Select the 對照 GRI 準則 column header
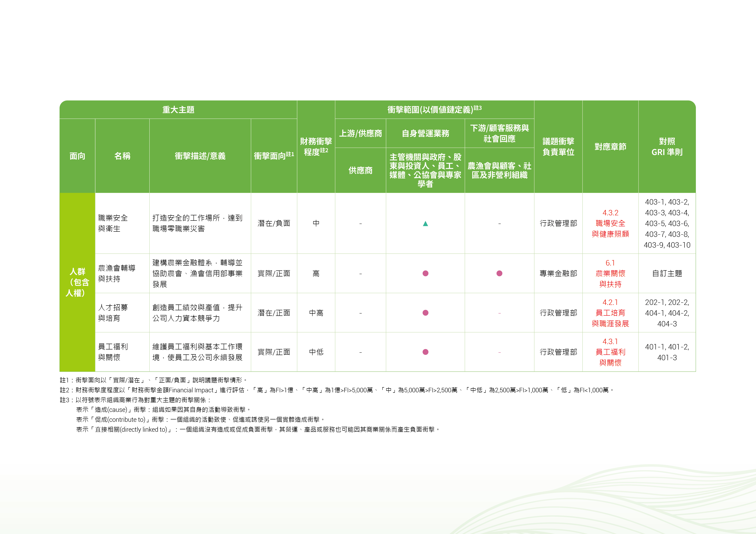This screenshot has height=534, width=756. pos(667,147)
